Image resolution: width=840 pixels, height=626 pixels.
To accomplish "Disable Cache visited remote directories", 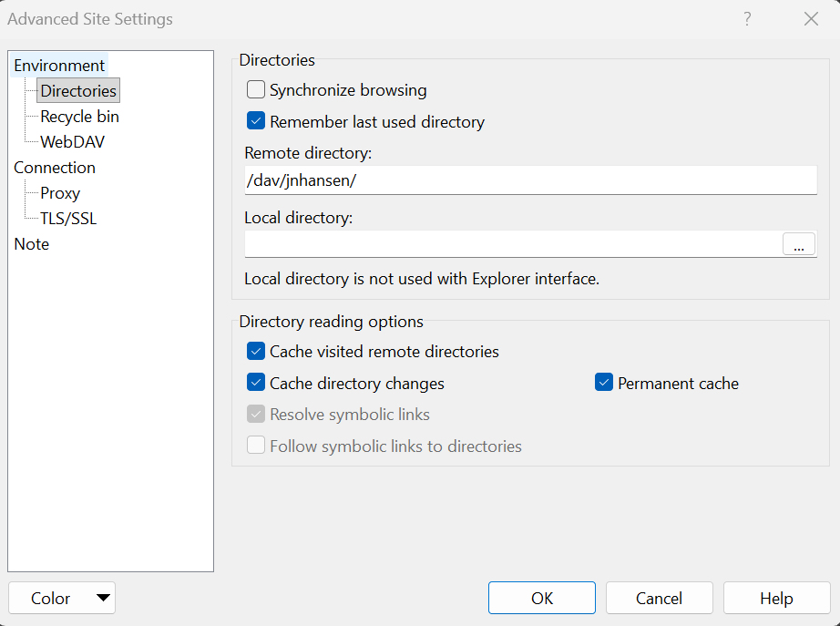I will point(256,352).
